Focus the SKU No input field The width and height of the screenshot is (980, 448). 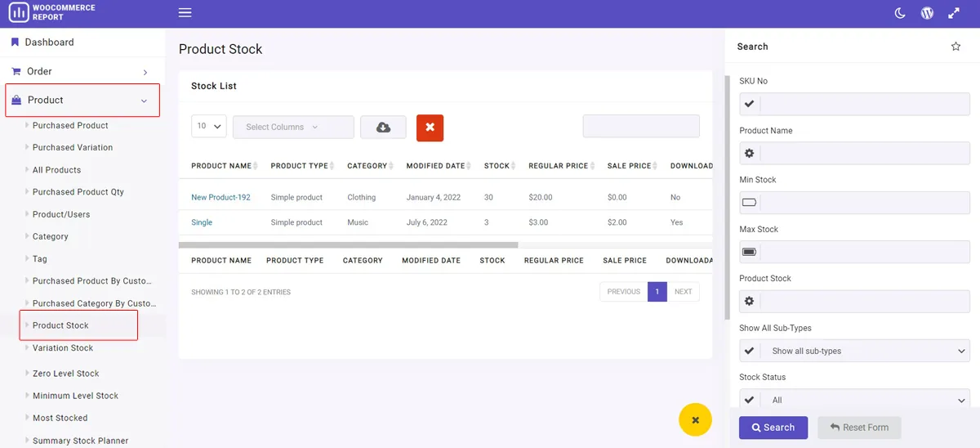pyautogui.click(x=865, y=104)
